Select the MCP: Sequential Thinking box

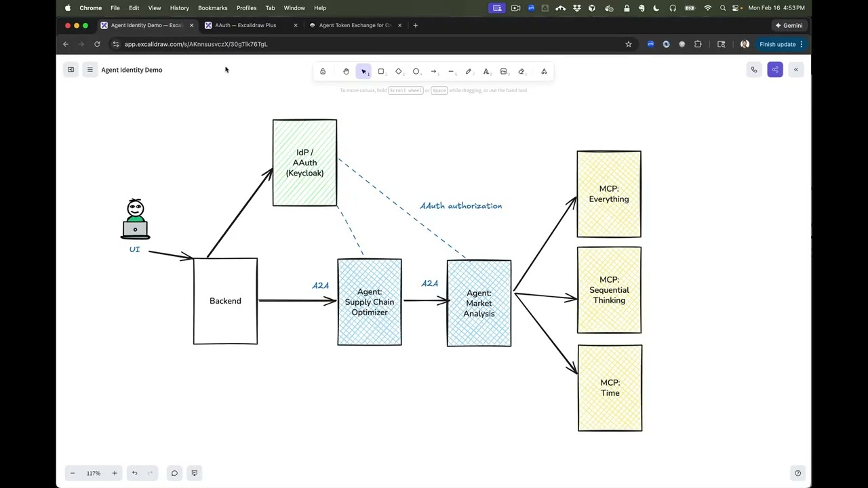pyautogui.click(x=609, y=290)
